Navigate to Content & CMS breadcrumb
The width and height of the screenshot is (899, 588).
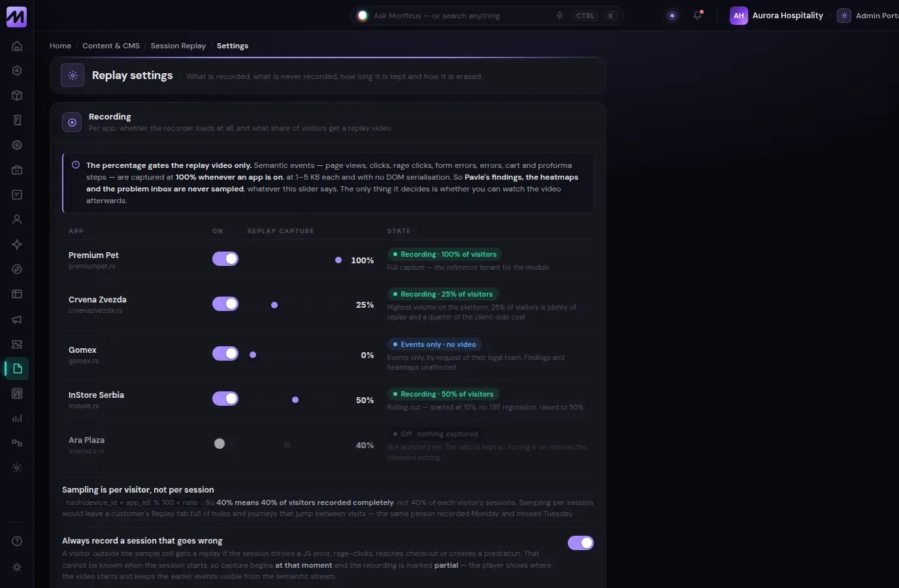[111, 46]
